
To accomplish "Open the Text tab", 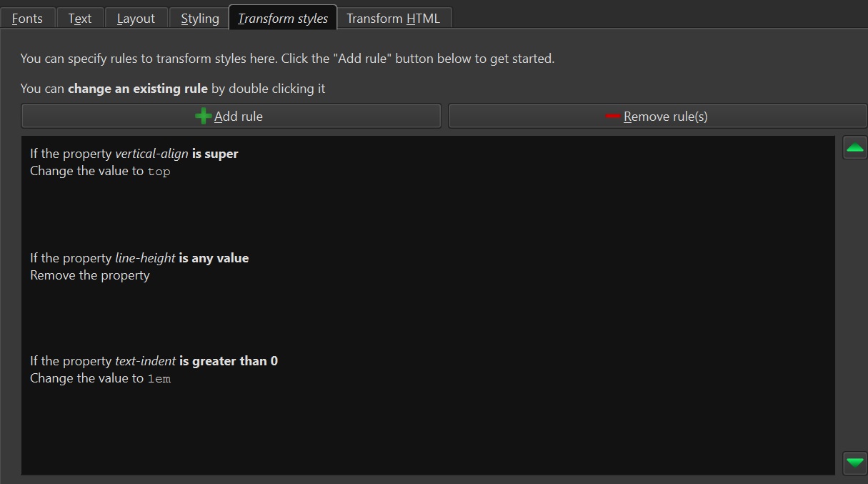I will click(x=80, y=19).
